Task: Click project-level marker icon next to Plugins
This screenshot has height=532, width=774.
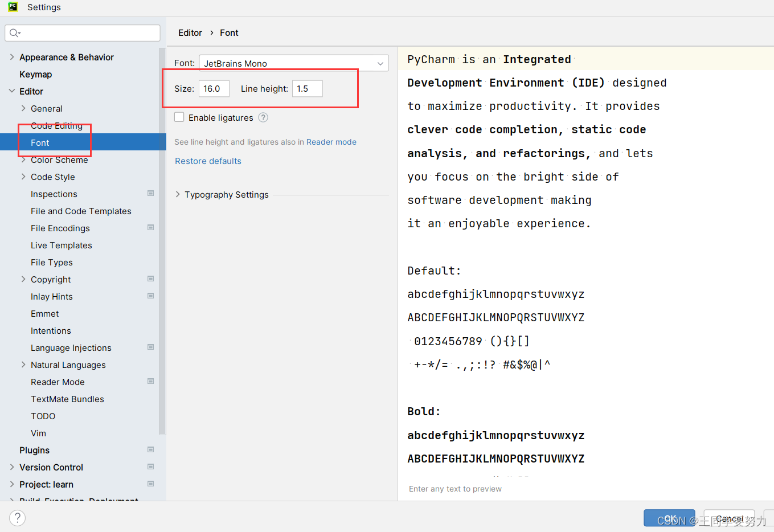Action: pyautogui.click(x=150, y=449)
